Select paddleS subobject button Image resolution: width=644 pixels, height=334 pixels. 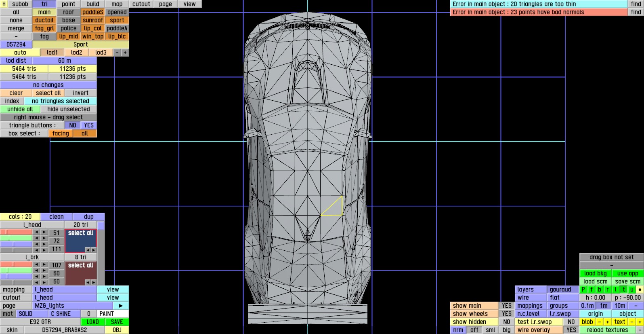(93, 12)
